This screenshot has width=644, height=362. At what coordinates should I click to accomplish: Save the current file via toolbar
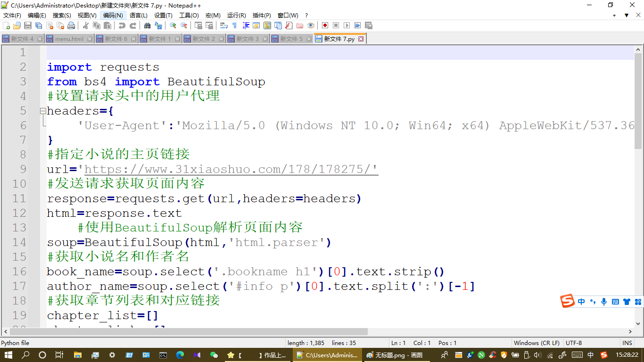tap(28, 25)
